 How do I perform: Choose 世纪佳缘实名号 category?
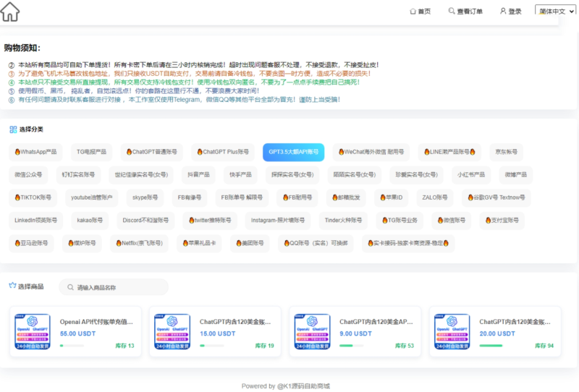141,175
